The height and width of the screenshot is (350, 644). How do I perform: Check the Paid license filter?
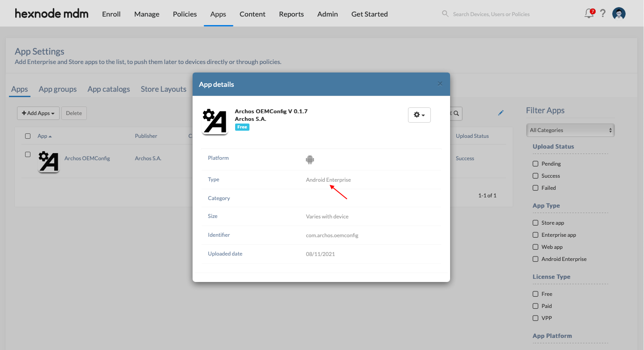(536, 306)
